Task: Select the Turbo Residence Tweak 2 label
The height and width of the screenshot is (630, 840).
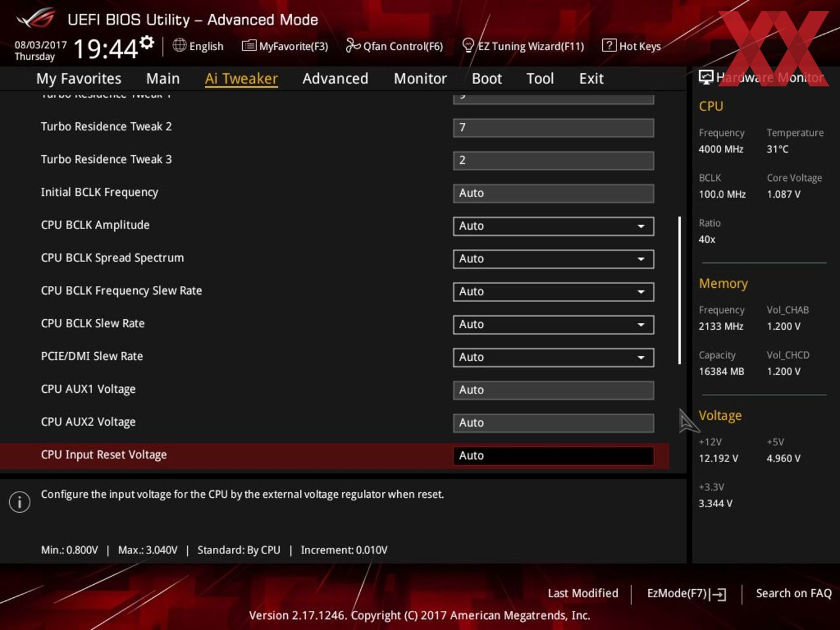Action: [106, 127]
